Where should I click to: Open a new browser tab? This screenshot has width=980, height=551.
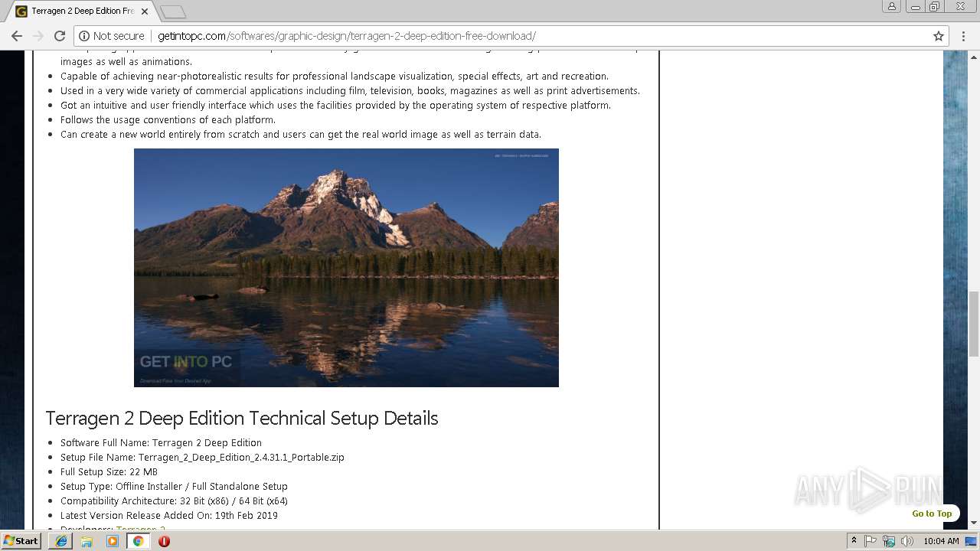tap(173, 11)
